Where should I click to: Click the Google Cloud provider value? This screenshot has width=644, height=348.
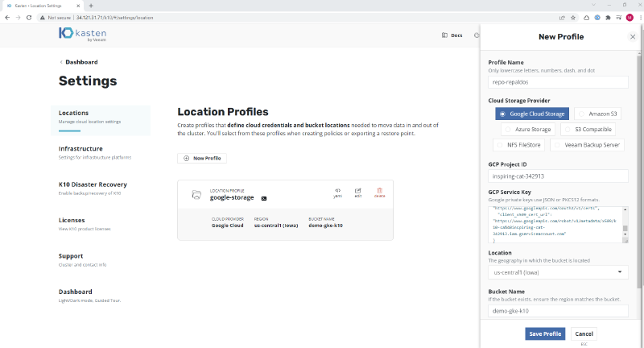coord(228,226)
